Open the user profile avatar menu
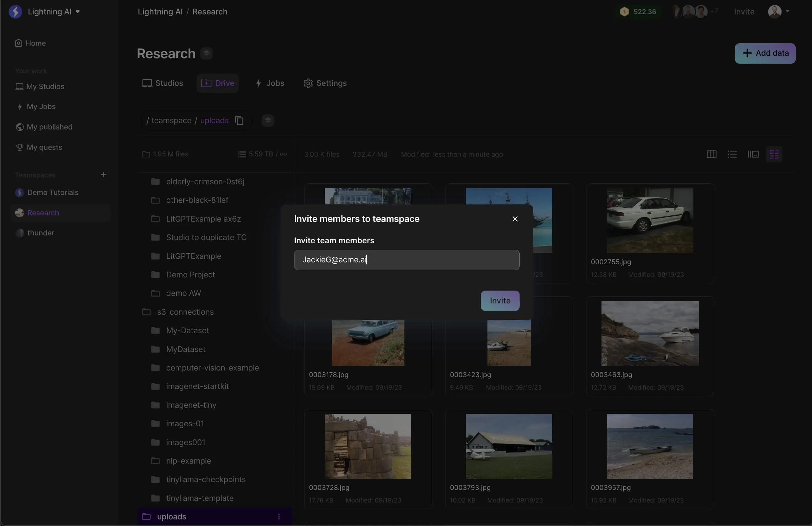The image size is (812, 526). tap(778, 12)
